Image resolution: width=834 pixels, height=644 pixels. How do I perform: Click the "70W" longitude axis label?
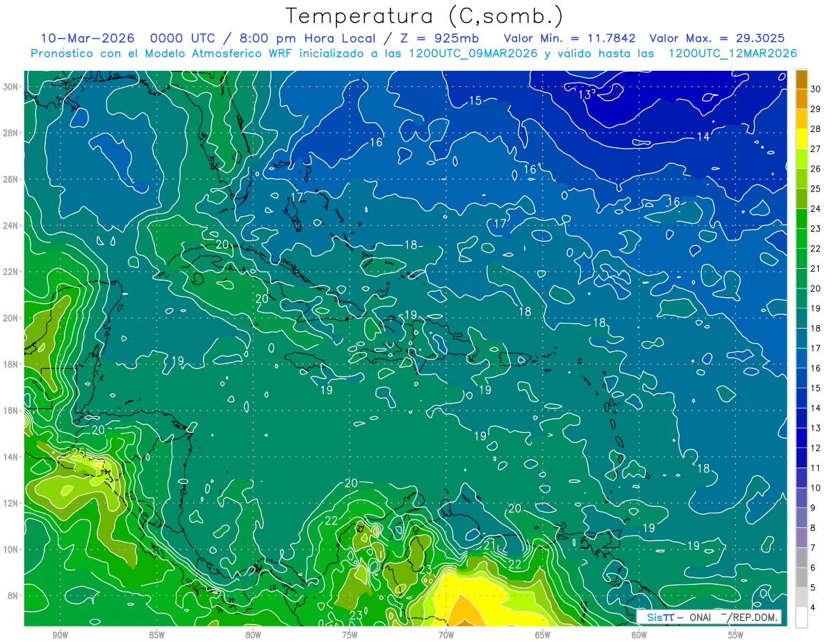click(x=446, y=636)
